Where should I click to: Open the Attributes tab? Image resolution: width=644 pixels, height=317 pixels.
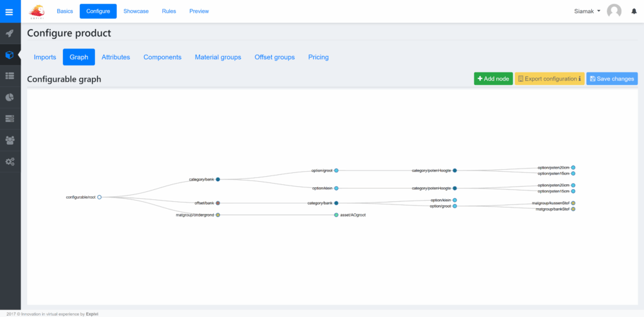coord(116,57)
